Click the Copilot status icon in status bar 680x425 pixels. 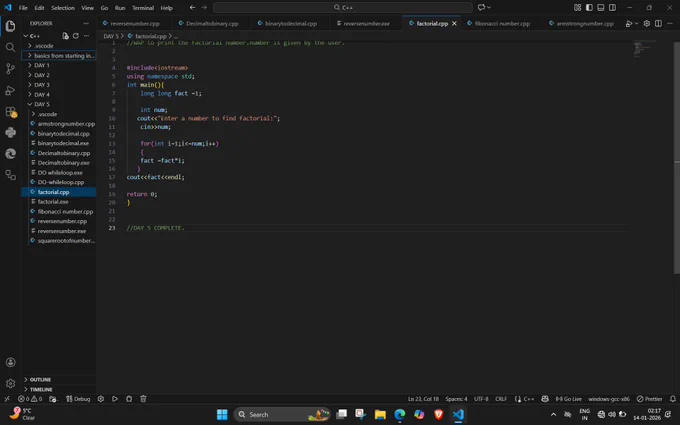click(545, 399)
